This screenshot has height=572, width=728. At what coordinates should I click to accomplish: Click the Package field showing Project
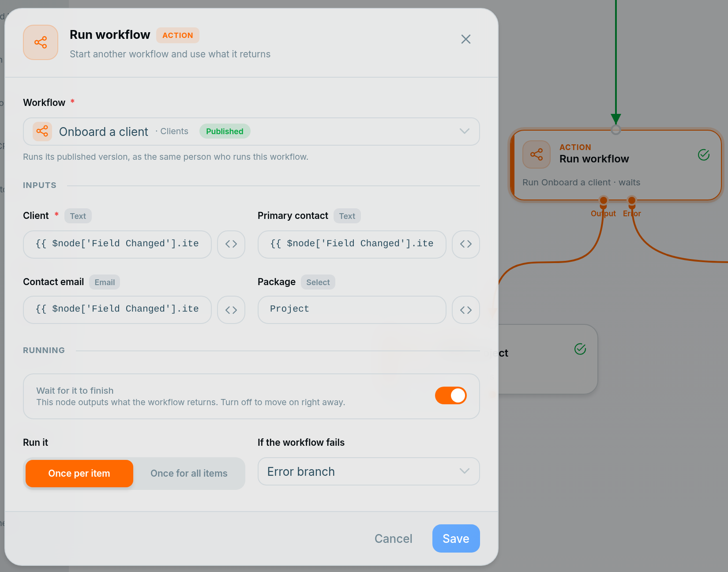[352, 310]
